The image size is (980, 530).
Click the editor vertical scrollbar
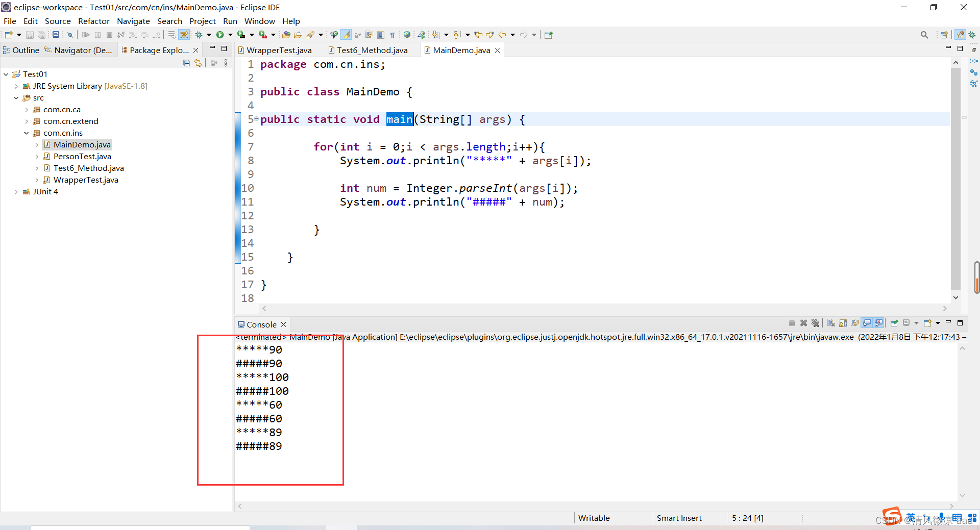955,179
